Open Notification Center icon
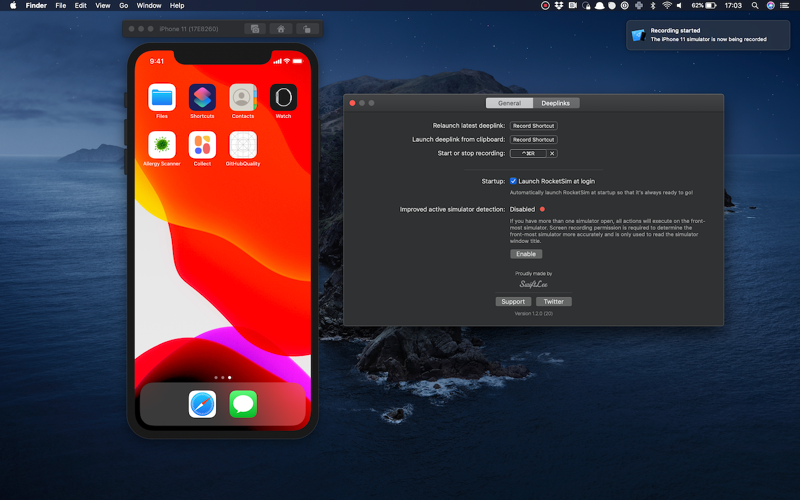 pos(785,6)
